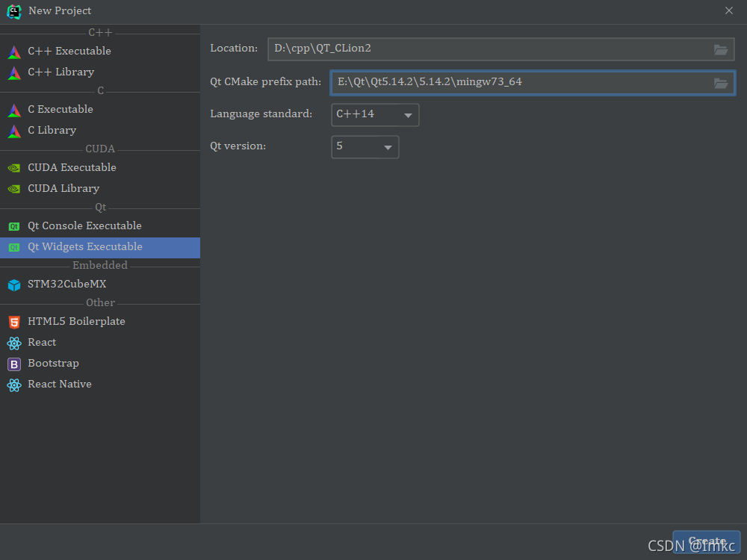Select the Bootstrap B icon

coord(14,364)
